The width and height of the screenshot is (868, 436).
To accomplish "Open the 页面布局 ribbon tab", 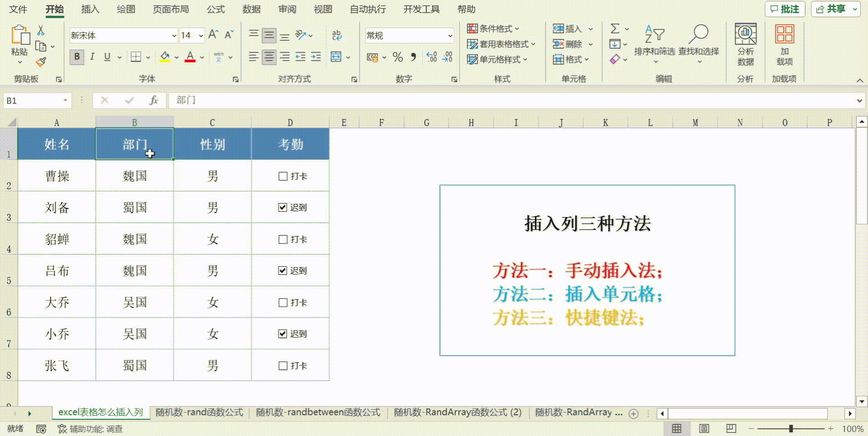I will click(x=171, y=9).
